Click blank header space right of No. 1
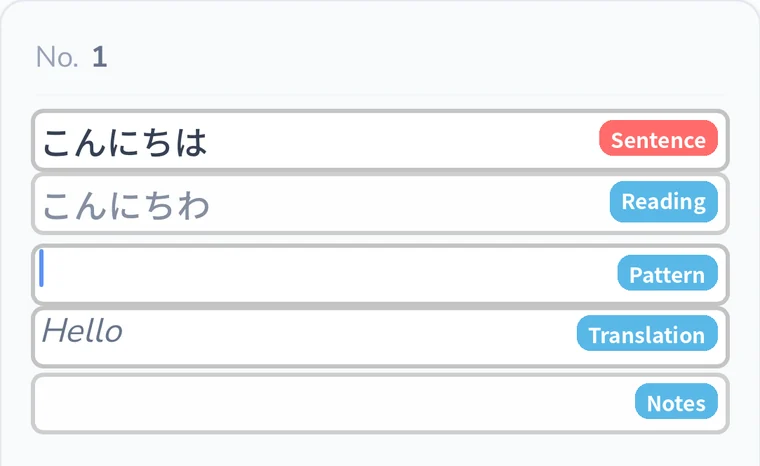 [x=417, y=57]
